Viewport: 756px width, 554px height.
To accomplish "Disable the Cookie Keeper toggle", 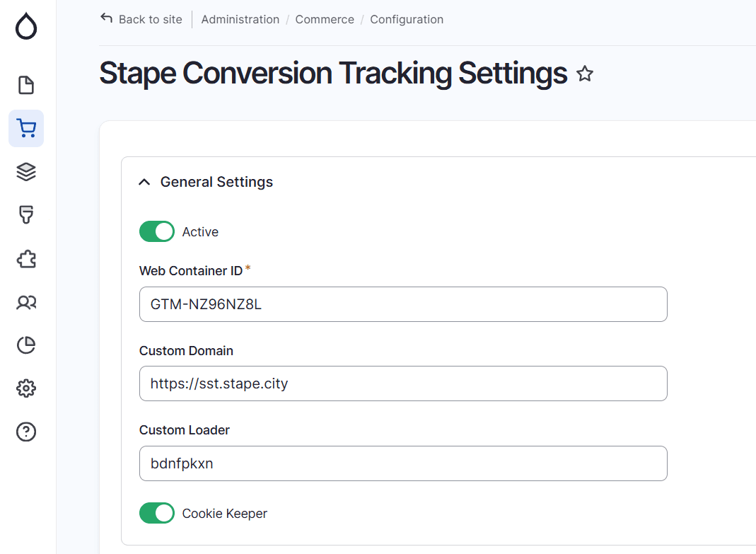I will (x=156, y=513).
